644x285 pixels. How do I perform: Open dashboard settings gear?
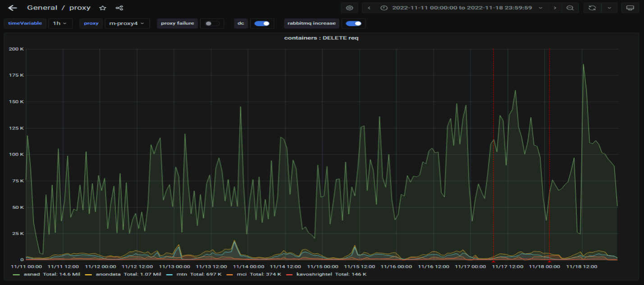[x=349, y=8]
